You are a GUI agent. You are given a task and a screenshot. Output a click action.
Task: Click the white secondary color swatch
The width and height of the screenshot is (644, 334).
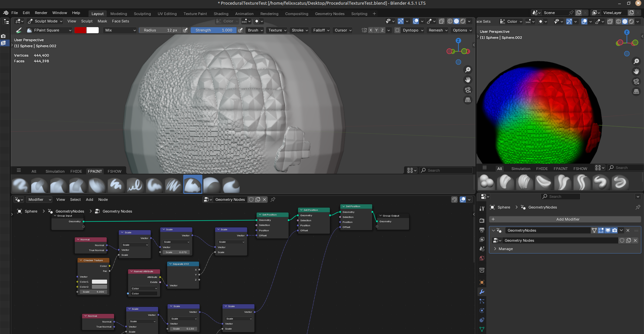(x=93, y=30)
